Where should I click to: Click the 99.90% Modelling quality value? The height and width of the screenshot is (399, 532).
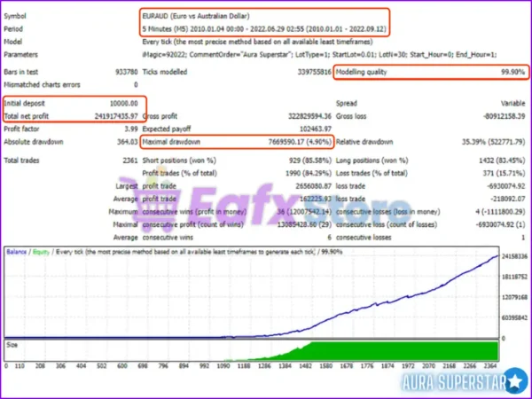(x=513, y=72)
